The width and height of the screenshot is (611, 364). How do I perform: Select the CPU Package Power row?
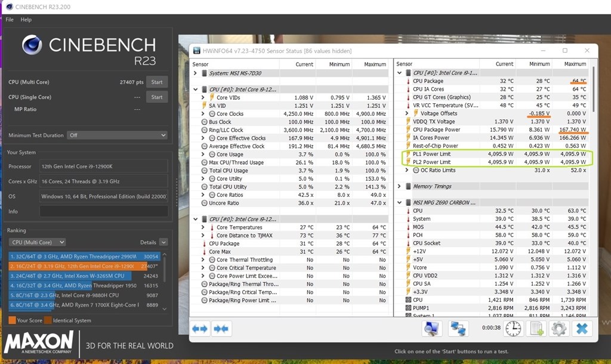492,129
